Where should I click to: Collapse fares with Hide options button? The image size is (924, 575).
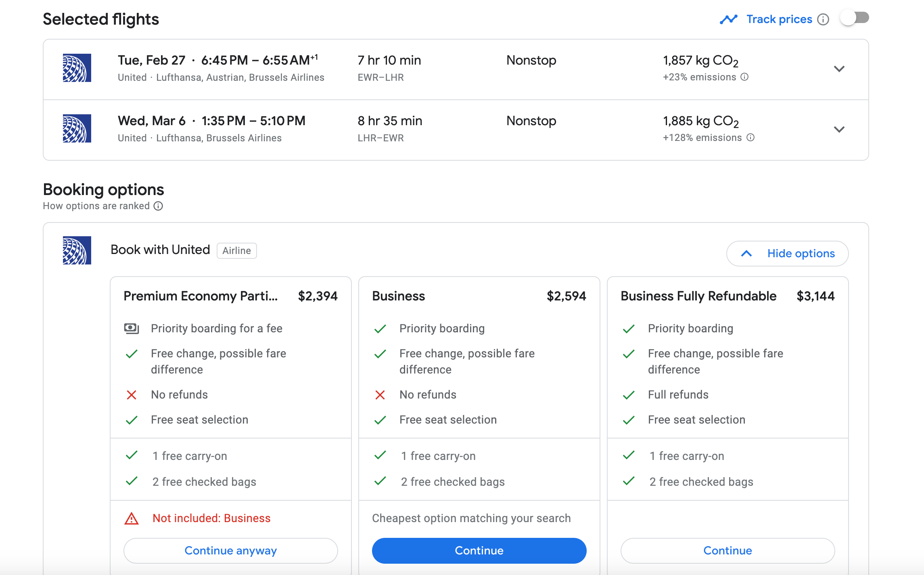click(x=787, y=254)
